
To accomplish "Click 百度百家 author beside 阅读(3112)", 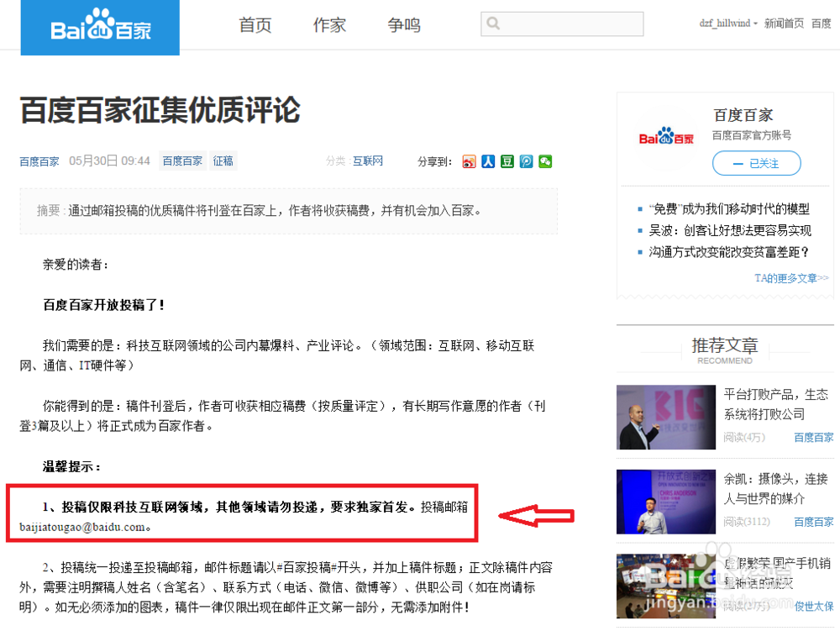I will [x=814, y=522].
